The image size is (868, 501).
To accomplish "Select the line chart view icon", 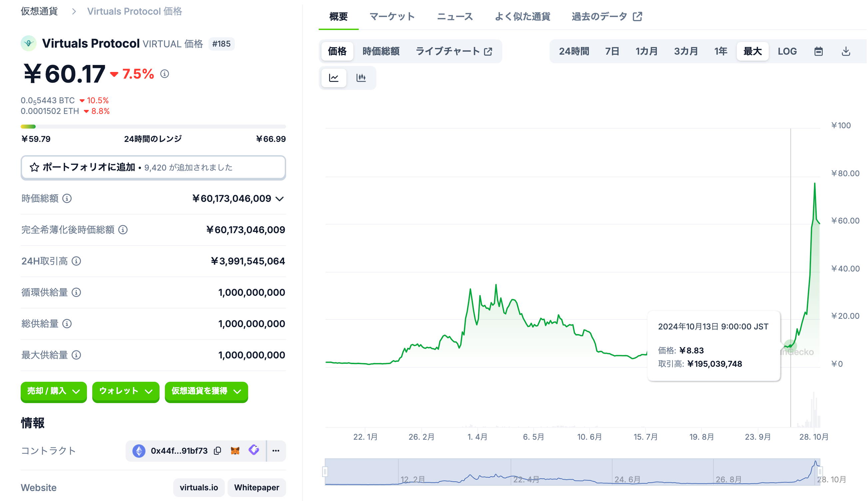I will tap(333, 78).
